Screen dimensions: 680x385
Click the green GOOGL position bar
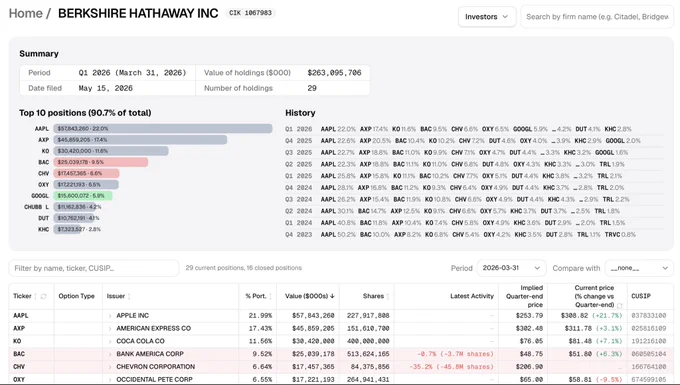(x=83, y=196)
